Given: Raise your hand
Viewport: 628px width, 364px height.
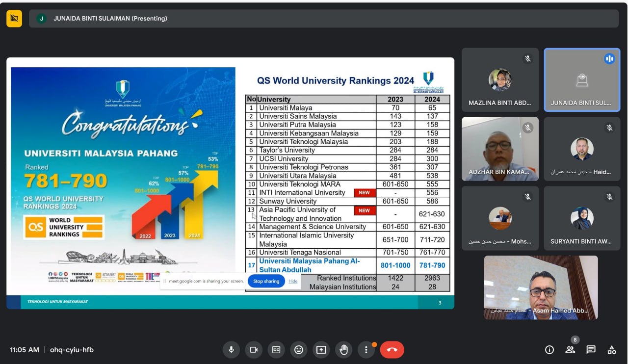Looking at the screenshot, I should (344, 350).
